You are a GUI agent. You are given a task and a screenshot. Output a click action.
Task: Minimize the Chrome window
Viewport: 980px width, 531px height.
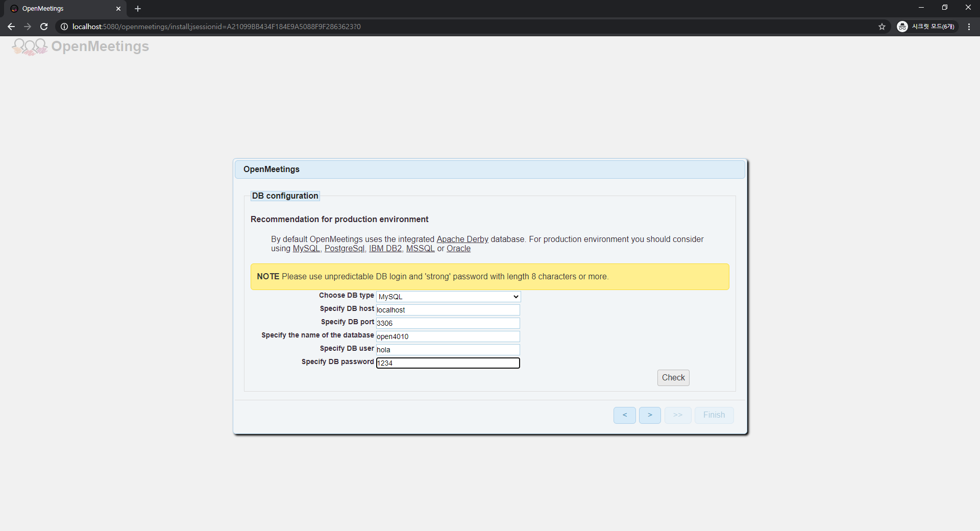(x=921, y=8)
